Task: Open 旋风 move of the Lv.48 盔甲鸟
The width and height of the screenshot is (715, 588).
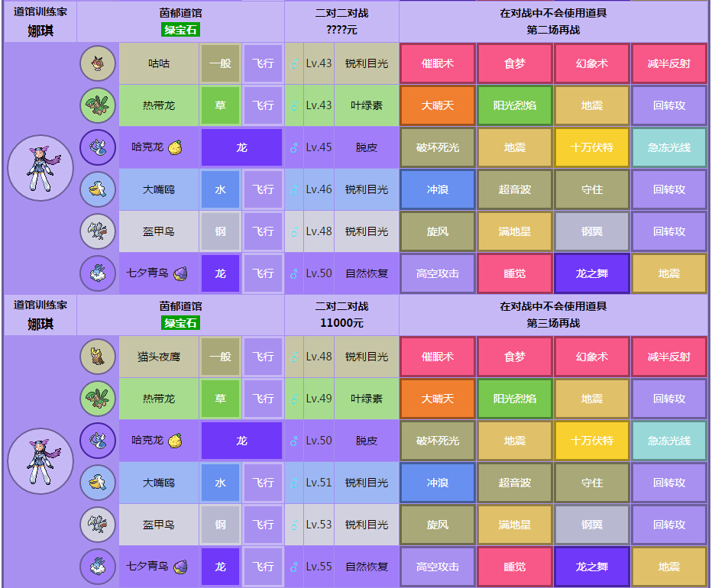Action: coord(438,231)
